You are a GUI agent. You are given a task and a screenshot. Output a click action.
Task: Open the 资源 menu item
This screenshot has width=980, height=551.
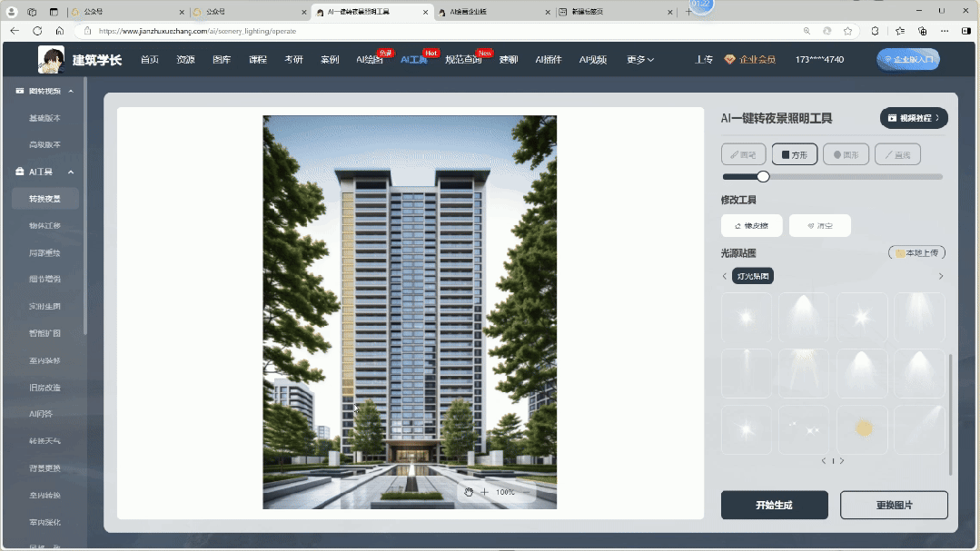pyautogui.click(x=185, y=59)
